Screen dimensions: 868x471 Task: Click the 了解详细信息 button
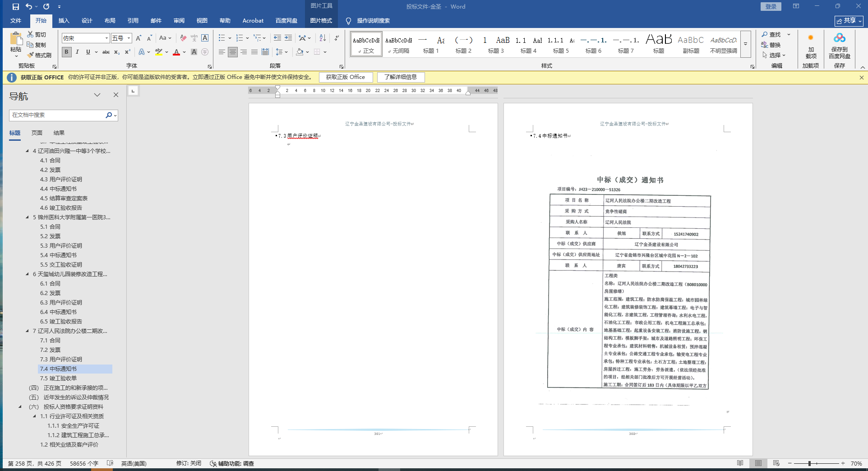point(401,77)
